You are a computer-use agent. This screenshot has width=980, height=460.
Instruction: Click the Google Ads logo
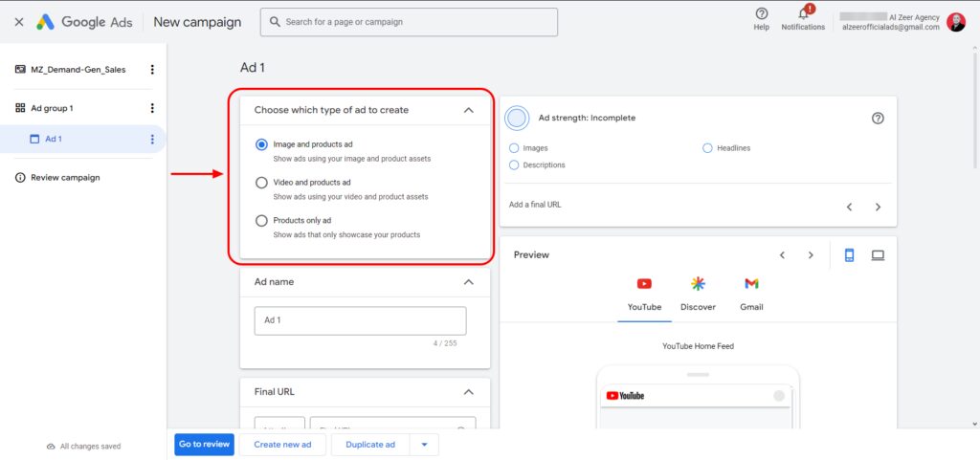click(x=84, y=22)
